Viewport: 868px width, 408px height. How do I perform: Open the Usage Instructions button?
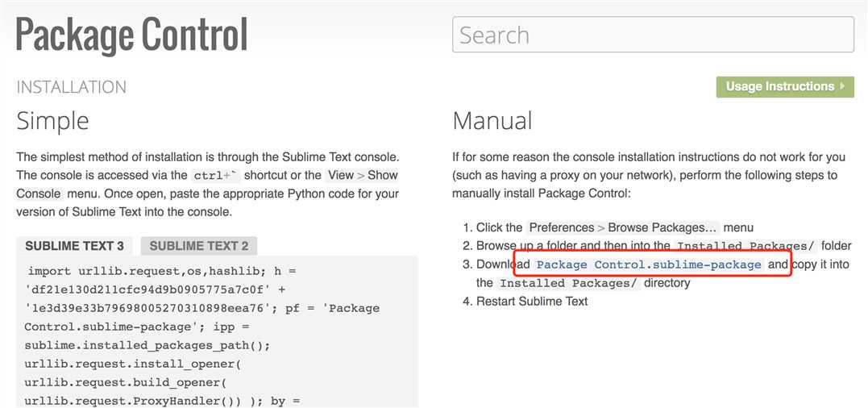tap(785, 87)
